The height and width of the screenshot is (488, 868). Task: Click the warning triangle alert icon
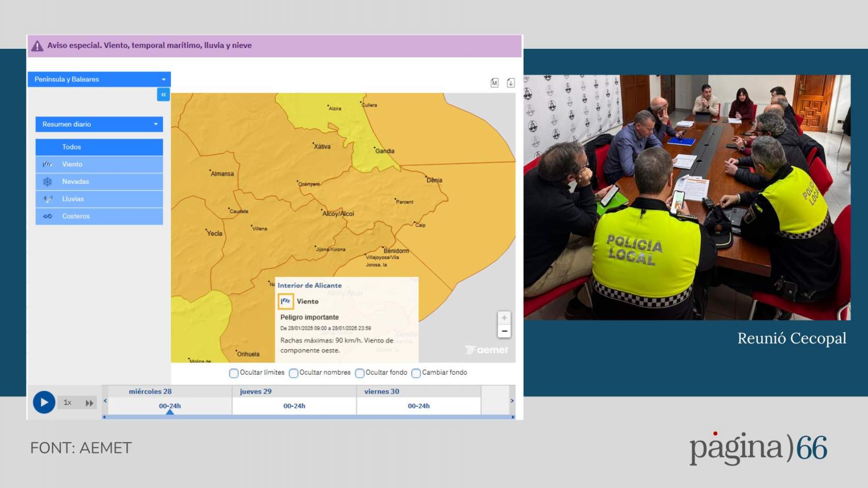click(37, 46)
